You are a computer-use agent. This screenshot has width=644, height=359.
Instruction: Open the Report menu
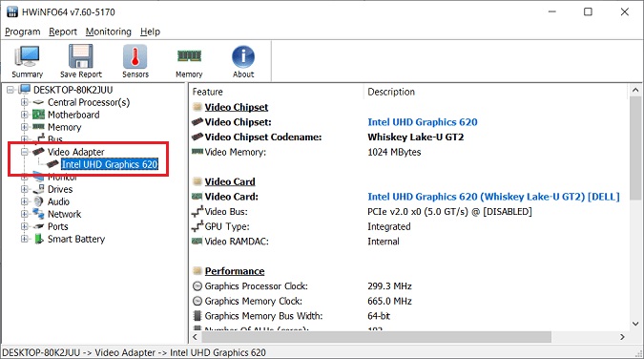click(63, 32)
